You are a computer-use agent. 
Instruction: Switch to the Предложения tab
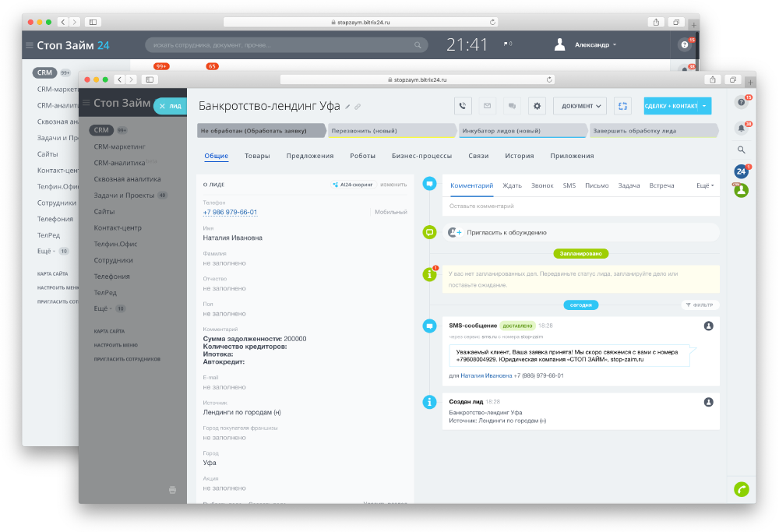tap(310, 156)
